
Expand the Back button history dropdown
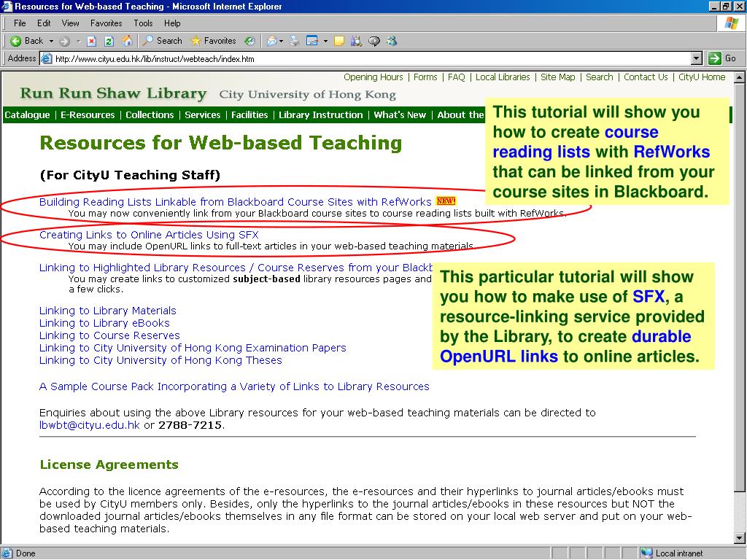(x=51, y=42)
